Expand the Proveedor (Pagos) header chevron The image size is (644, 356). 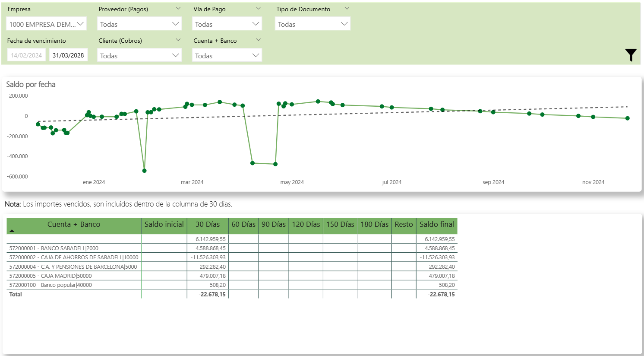178,9
